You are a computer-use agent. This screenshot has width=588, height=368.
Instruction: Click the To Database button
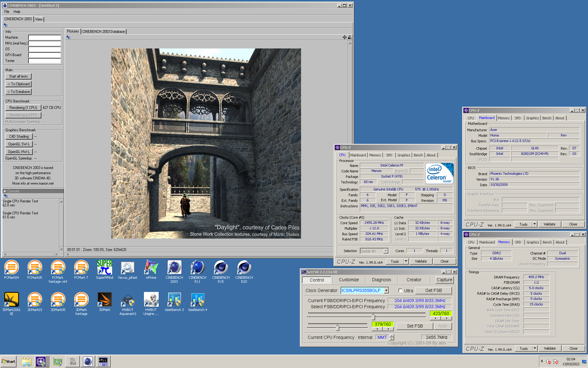(18, 92)
